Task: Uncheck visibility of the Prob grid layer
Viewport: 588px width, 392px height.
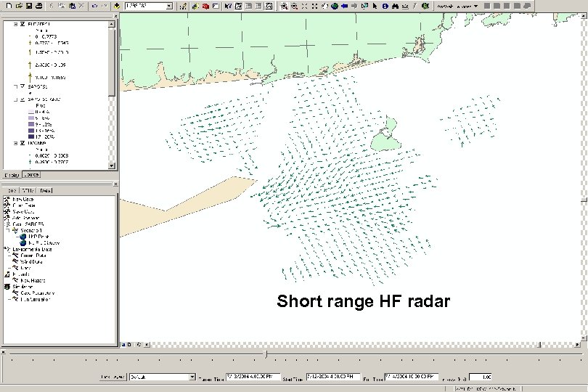Action: coord(23,99)
